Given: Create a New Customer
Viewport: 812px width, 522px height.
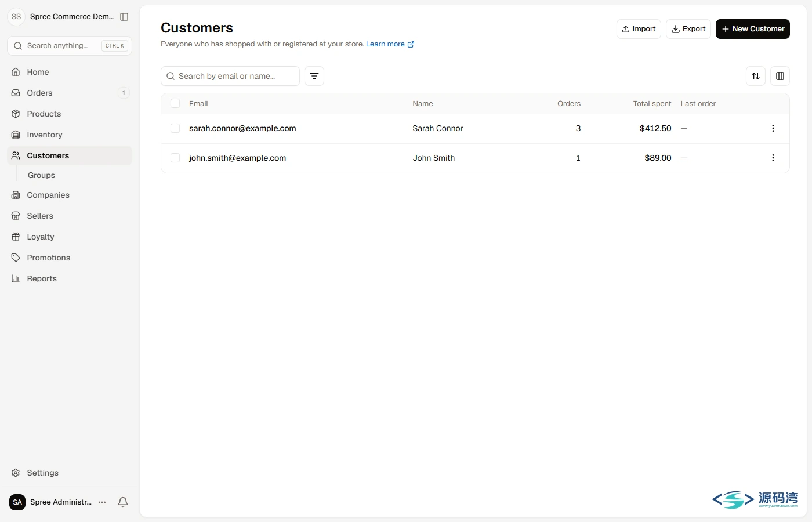Looking at the screenshot, I should click(x=753, y=29).
